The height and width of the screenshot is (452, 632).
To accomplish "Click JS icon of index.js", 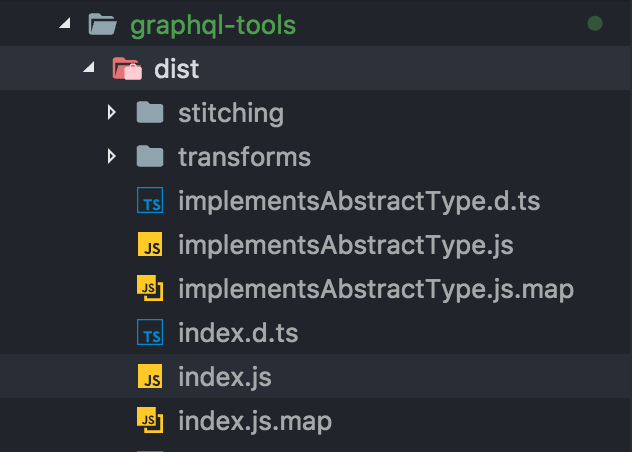I will [150, 376].
